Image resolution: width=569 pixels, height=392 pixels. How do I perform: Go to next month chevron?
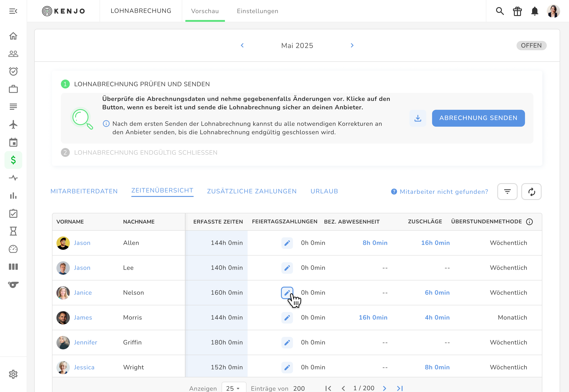[x=352, y=45]
